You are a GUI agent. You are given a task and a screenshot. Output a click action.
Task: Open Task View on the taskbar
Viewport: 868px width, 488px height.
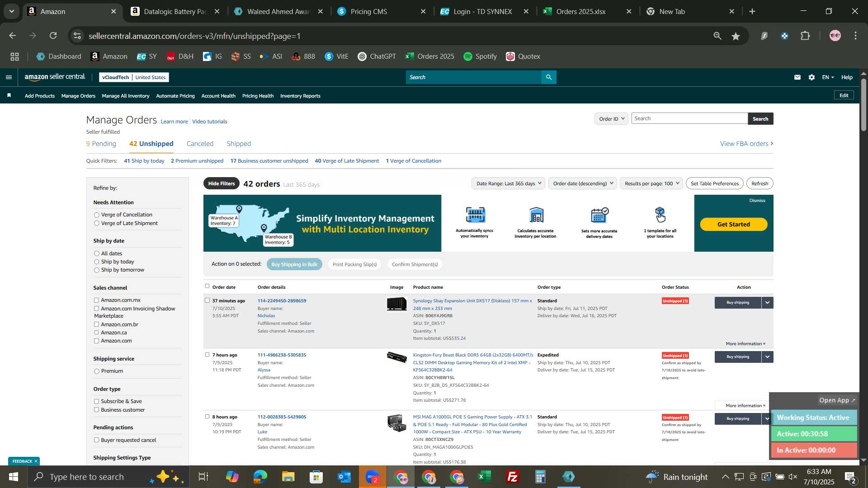point(203,477)
